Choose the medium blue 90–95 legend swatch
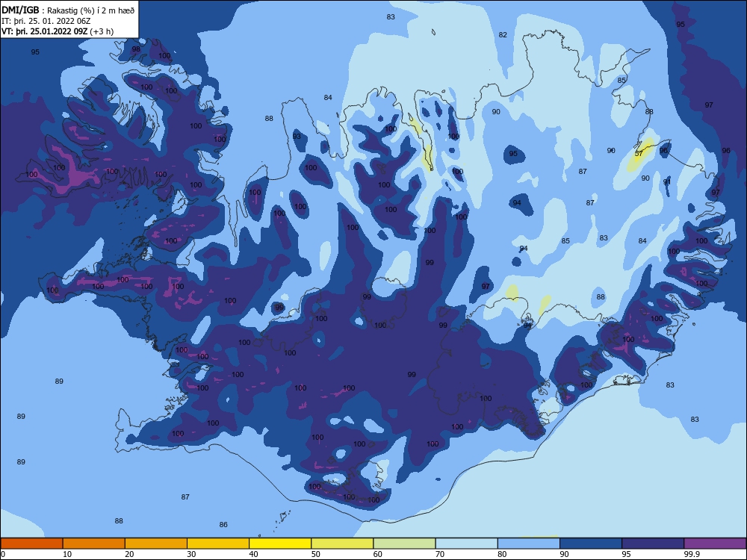This screenshot has width=747, height=560. point(591,544)
